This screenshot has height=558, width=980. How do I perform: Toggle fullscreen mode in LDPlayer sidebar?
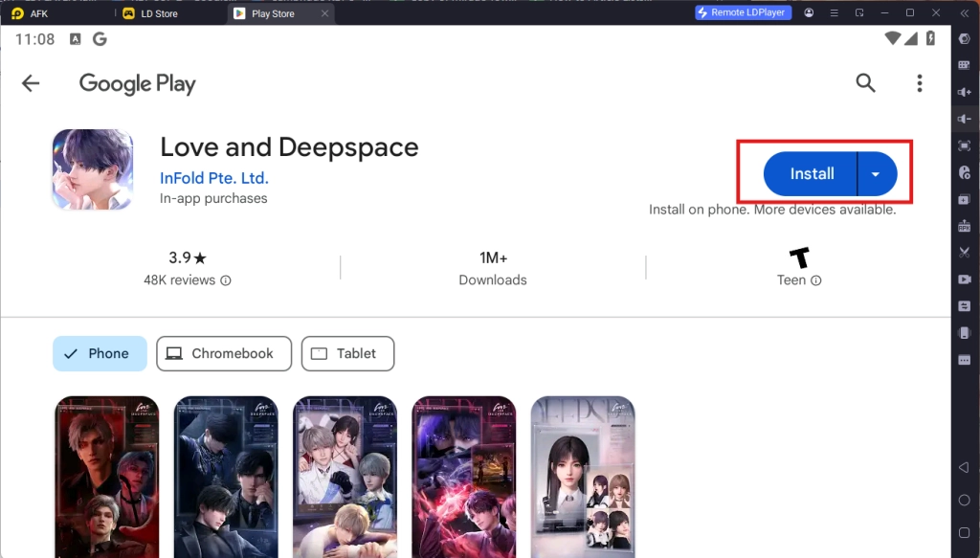coord(965,145)
